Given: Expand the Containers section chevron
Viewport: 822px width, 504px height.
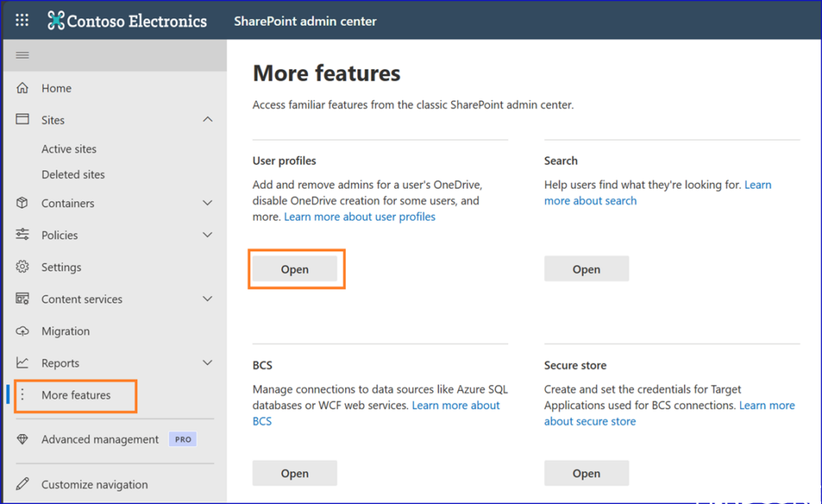Looking at the screenshot, I should (207, 204).
